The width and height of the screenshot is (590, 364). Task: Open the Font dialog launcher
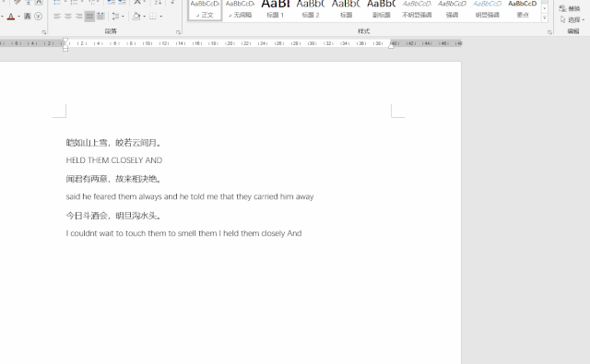tap(44, 32)
